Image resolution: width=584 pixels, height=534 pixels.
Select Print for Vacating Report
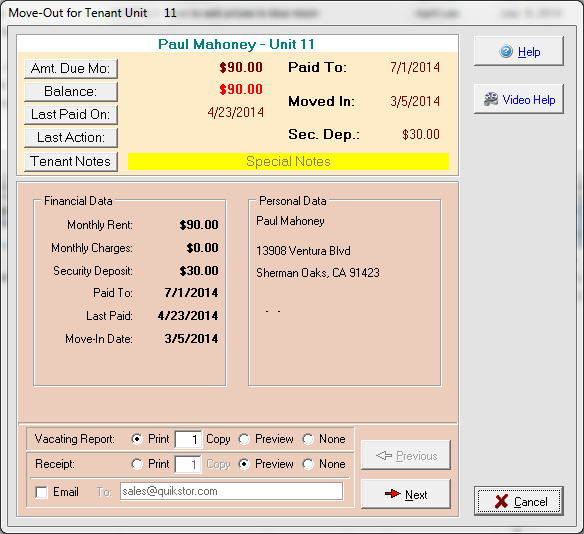[137, 439]
